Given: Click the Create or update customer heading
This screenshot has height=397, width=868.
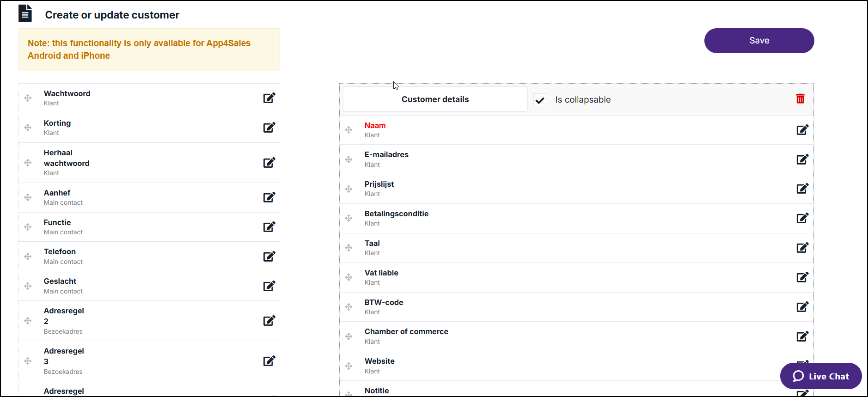Looking at the screenshot, I should (x=112, y=15).
